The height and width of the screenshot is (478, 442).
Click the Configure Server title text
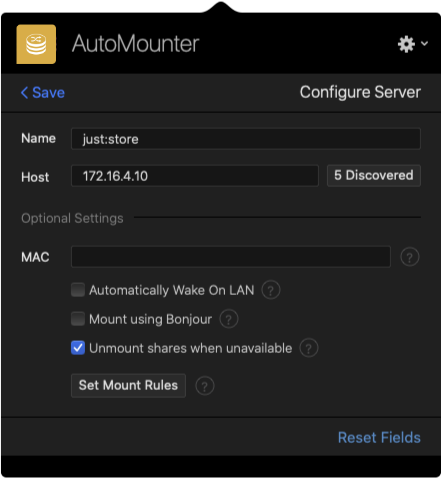click(360, 92)
